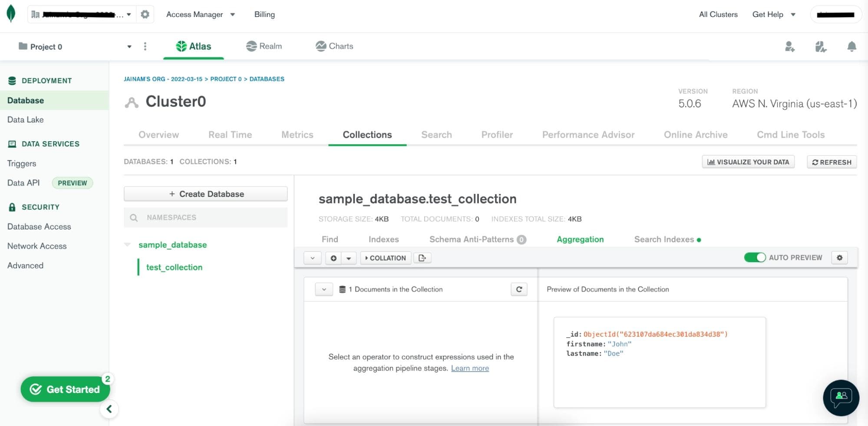The image size is (868, 426).
Task: Open the aggregation settings gear
Action: (839, 258)
